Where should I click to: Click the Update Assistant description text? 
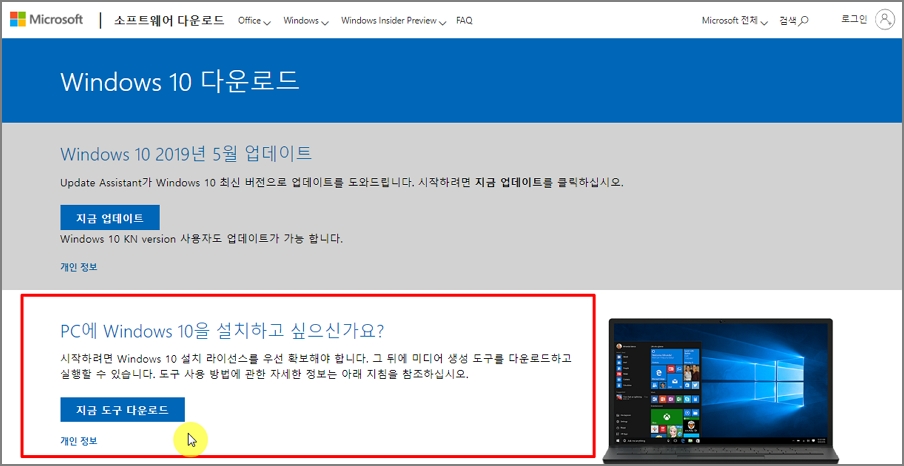[342, 183]
